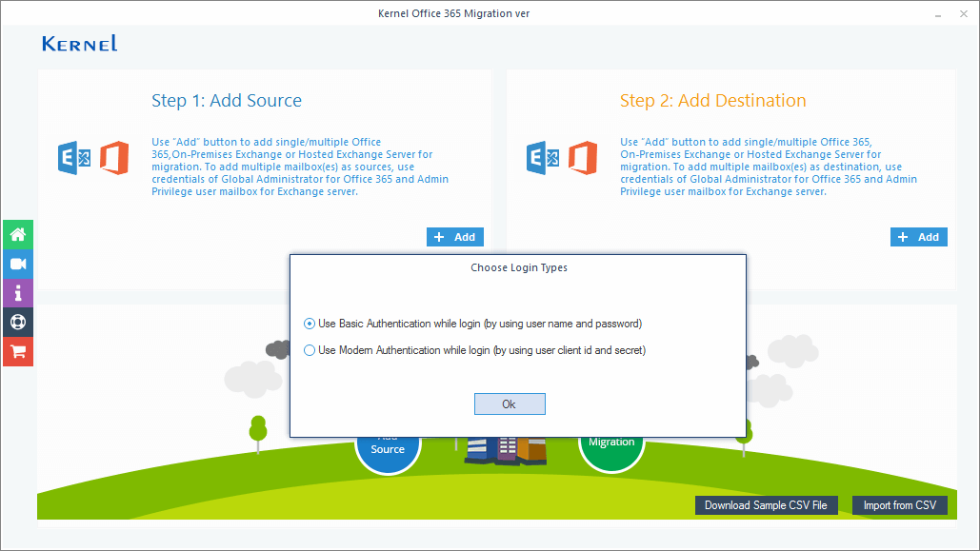Minimize the Kernel Migration window

click(938, 13)
